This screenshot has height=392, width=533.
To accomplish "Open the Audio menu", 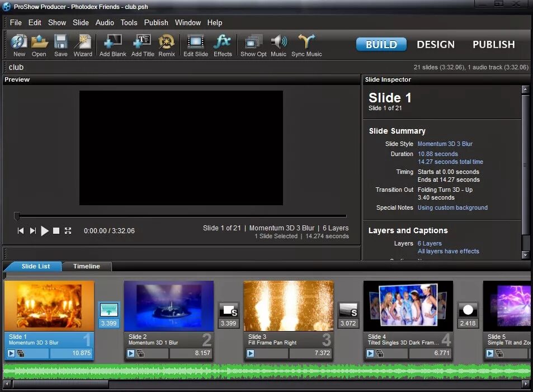I will tap(105, 23).
